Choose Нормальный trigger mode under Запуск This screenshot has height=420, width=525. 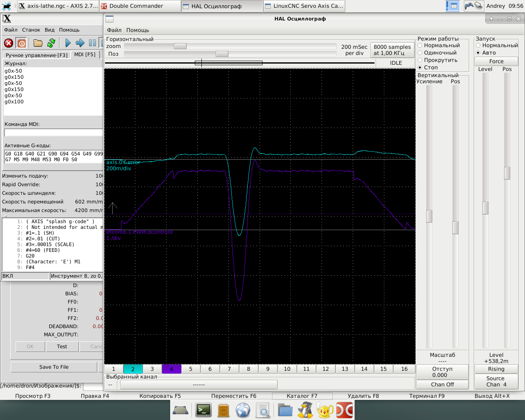pos(478,46)
